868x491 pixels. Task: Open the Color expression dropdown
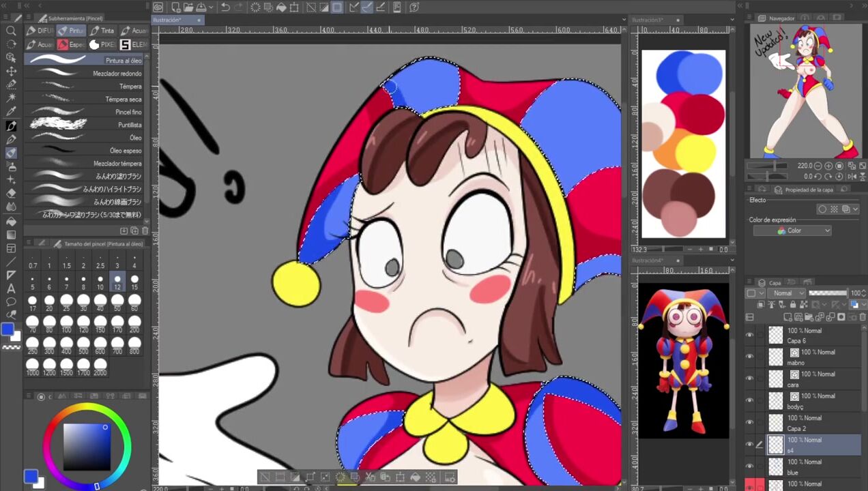792,230
